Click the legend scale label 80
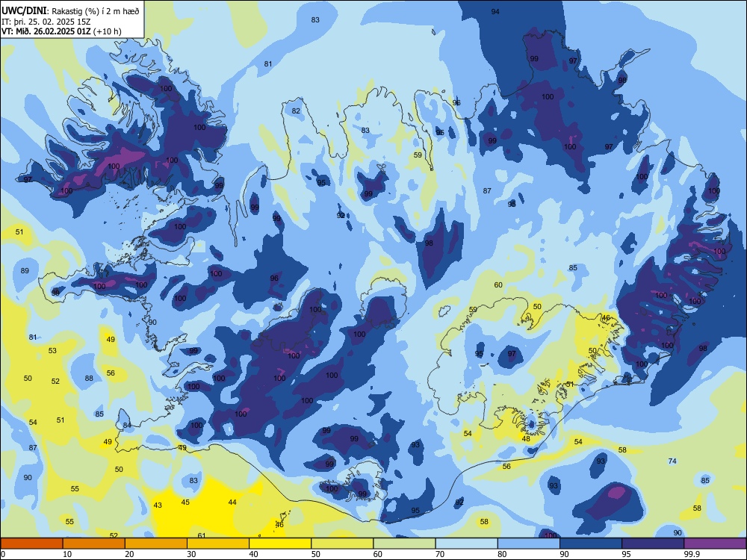 [x=502, y=554]
